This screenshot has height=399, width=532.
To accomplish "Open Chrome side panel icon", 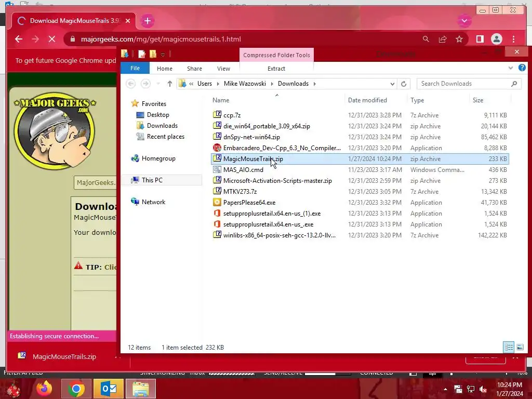I will pyautogui.click(x=480, y=39).
